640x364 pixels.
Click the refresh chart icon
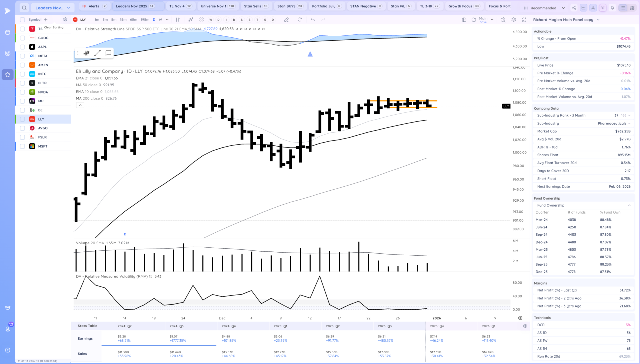[x=299, y=19]
